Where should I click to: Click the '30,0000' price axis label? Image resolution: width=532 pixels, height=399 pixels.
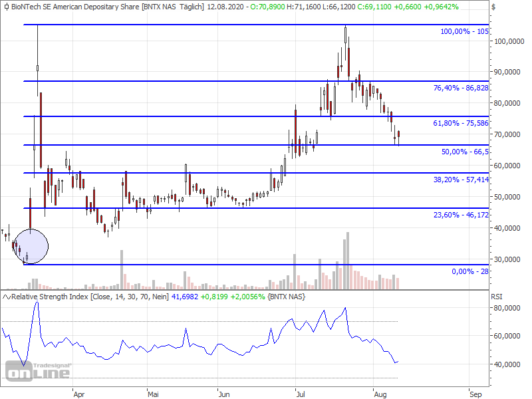(x=507, y=259)
